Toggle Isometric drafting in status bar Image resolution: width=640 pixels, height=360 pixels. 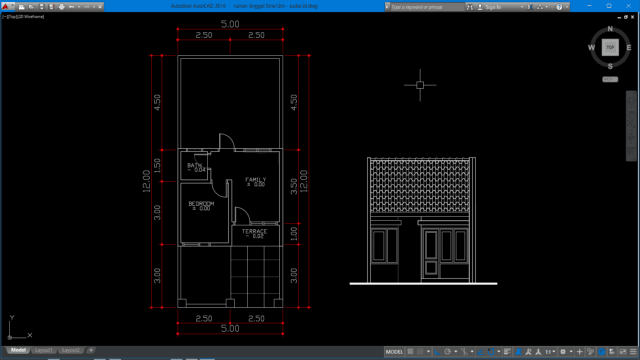coord(464,352)
